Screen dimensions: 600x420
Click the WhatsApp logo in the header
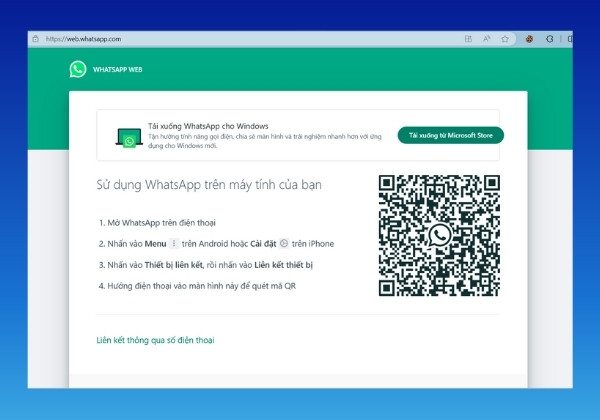[78, 70]
